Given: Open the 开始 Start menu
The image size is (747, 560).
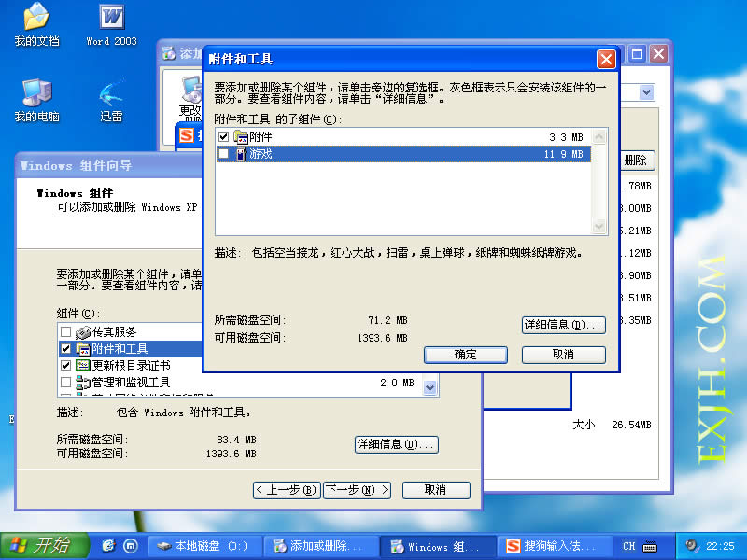Looking at the screenshot, I should coord(45,546).
